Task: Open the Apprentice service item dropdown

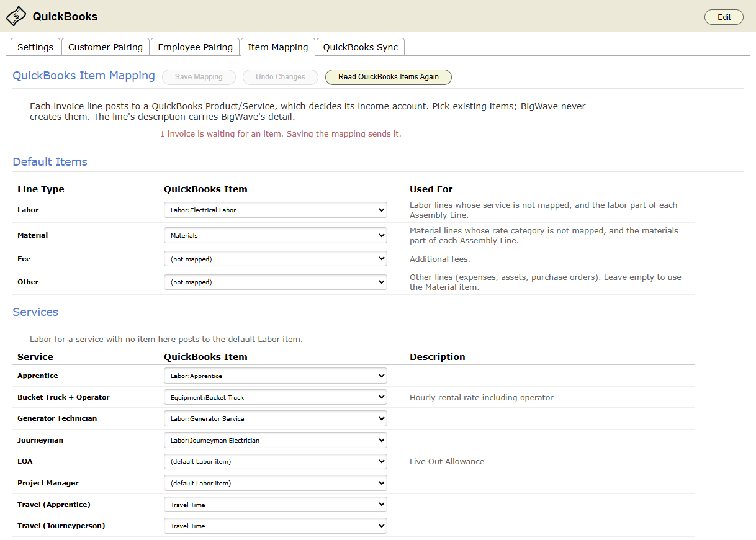Action: 276,376
